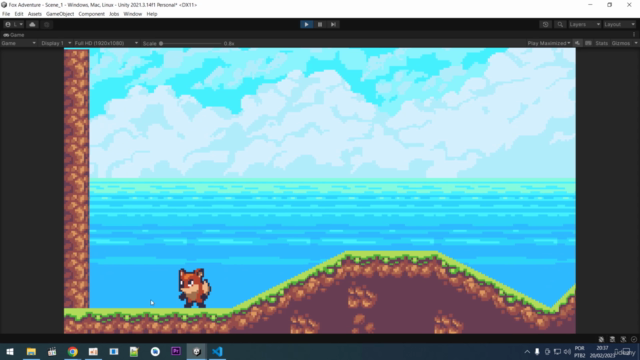Viewport: 640px width, 360px height.
Task: Toggle the Stats button
Action: tap(601, 43)
